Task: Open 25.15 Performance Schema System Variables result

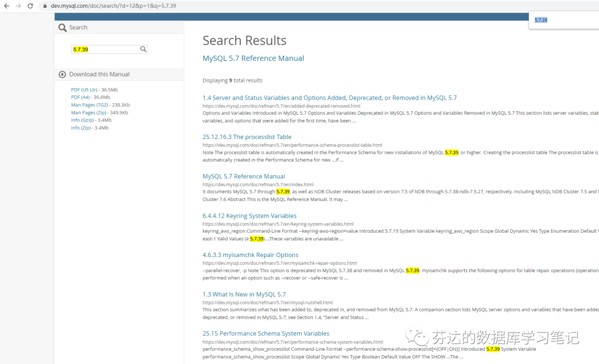Action: [266, 334]
